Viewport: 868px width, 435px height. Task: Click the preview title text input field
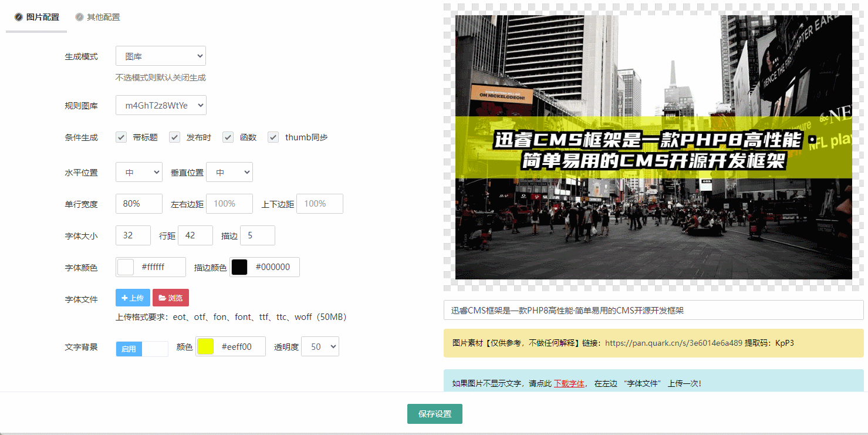[653, 311]
